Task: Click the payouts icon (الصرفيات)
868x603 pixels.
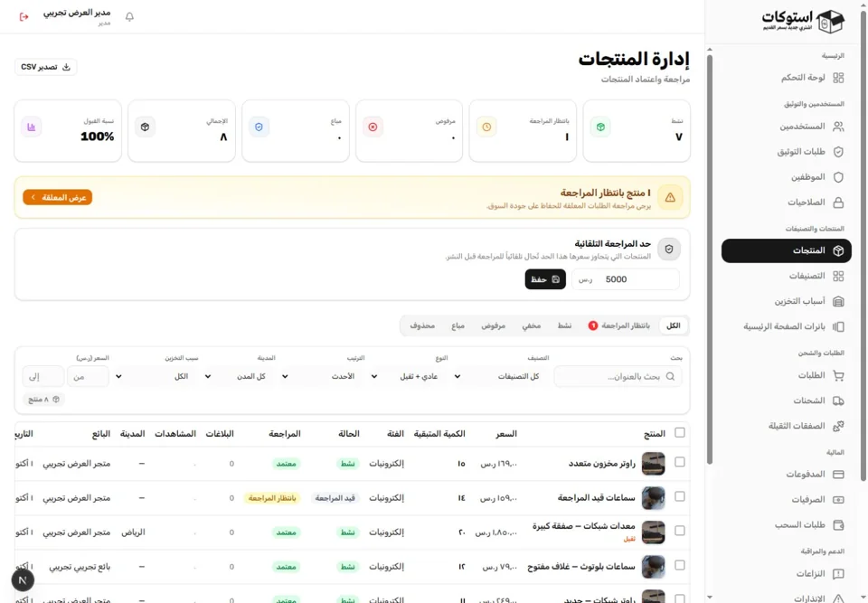Action: 838,499
